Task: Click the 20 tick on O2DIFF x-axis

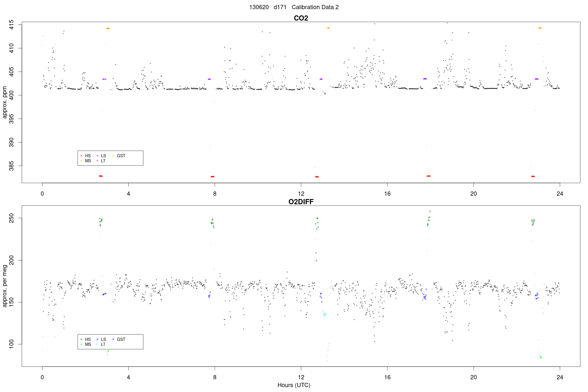Action: point(473,377)
